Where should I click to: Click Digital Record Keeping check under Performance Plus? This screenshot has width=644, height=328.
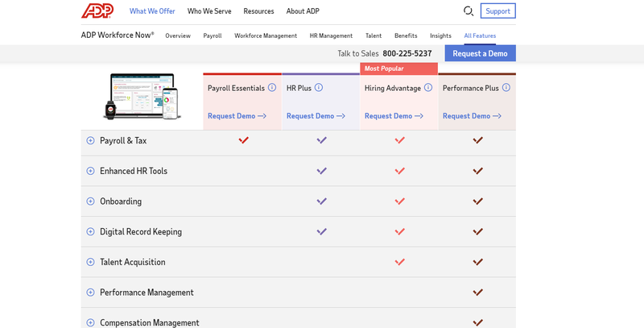pyautogui.click(x=477, y=231)
